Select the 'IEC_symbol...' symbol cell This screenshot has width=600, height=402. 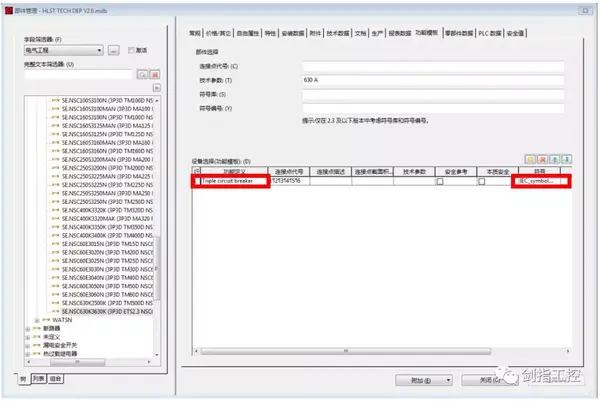tap(540, 181)
